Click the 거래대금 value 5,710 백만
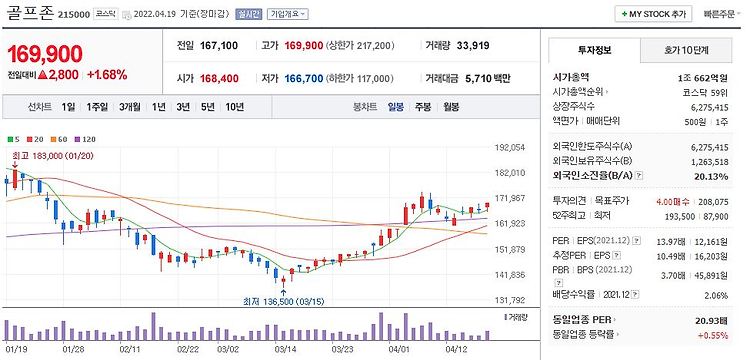750x360 pixels. [487, 78]
